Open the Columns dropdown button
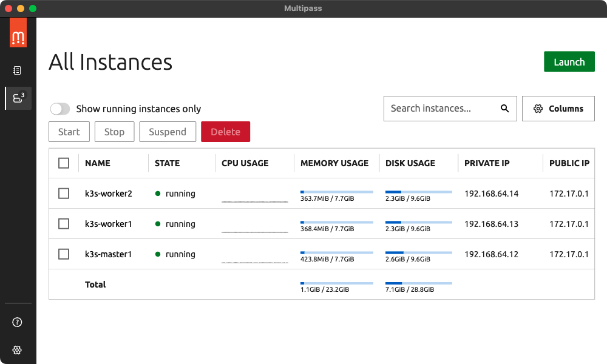Image resolution: width=607 pixels, height=364 pixels. (x=558, y=109)
